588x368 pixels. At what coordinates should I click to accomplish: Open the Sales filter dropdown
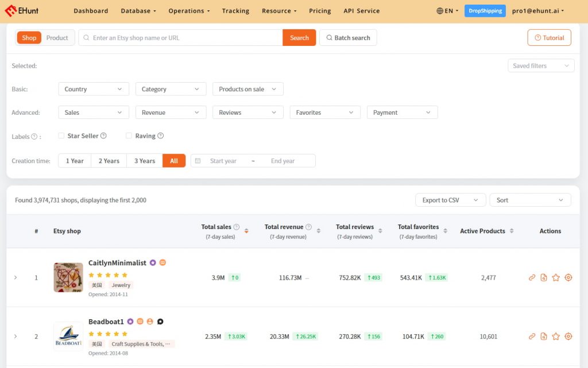(x=94, y=113)
